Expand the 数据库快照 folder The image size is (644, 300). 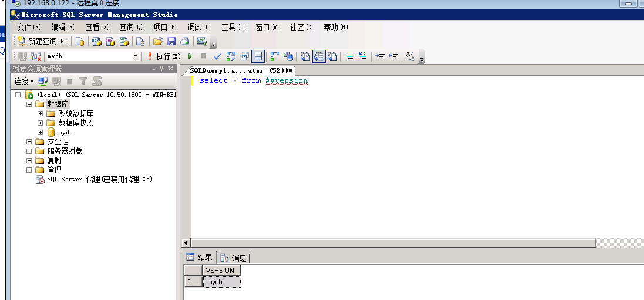tap(41, 123)
